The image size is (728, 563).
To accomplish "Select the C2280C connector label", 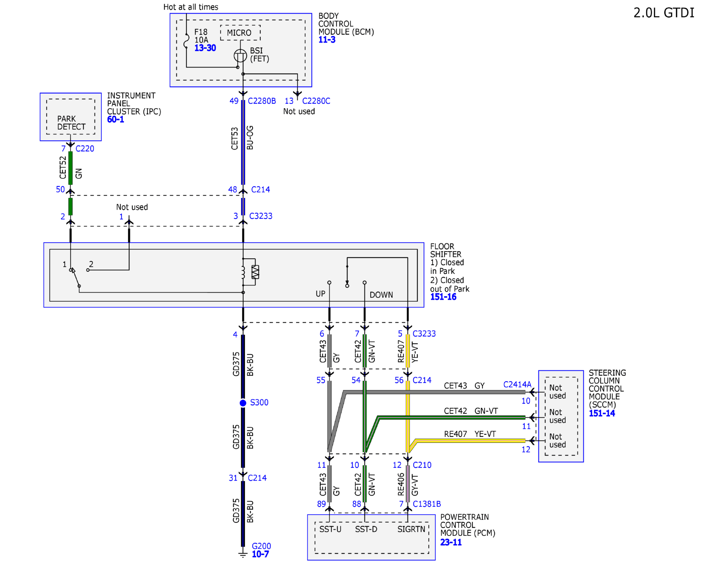I will click(x=316, y=101).
